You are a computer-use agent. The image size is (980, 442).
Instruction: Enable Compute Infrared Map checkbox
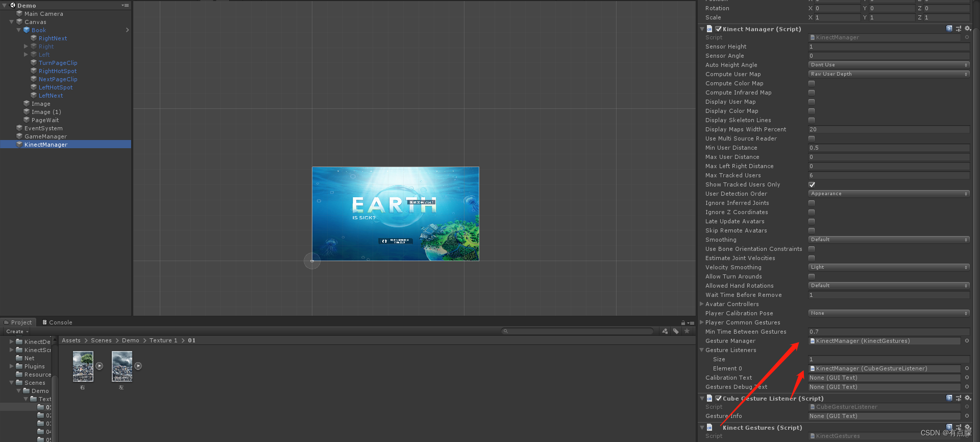(x=812, y=92)
